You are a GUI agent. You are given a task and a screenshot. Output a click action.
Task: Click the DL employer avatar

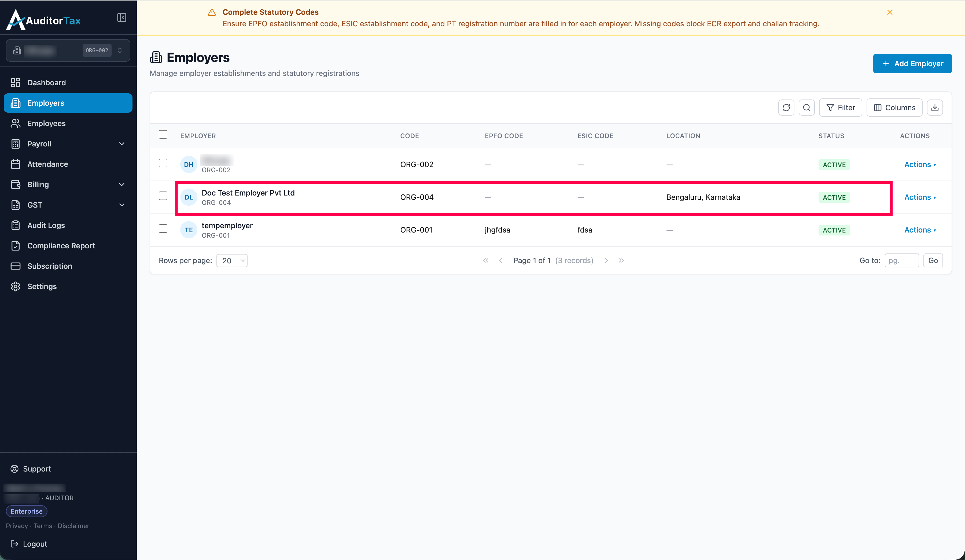coord(188,197)
